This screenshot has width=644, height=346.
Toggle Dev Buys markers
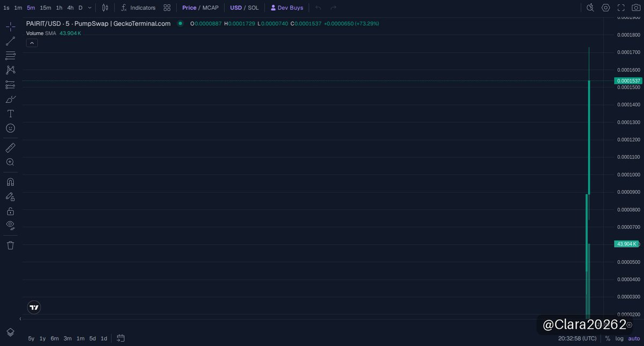[x=287, y=8]
